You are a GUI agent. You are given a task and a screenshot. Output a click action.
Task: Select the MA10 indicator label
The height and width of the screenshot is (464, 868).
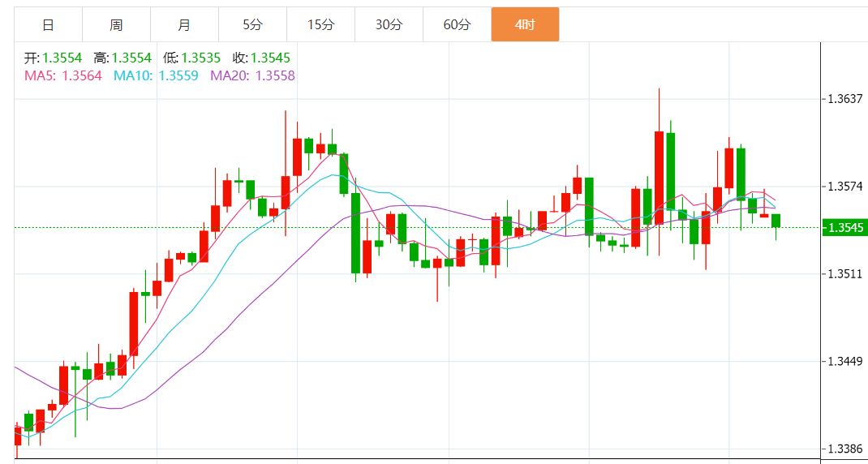(156, 75)
